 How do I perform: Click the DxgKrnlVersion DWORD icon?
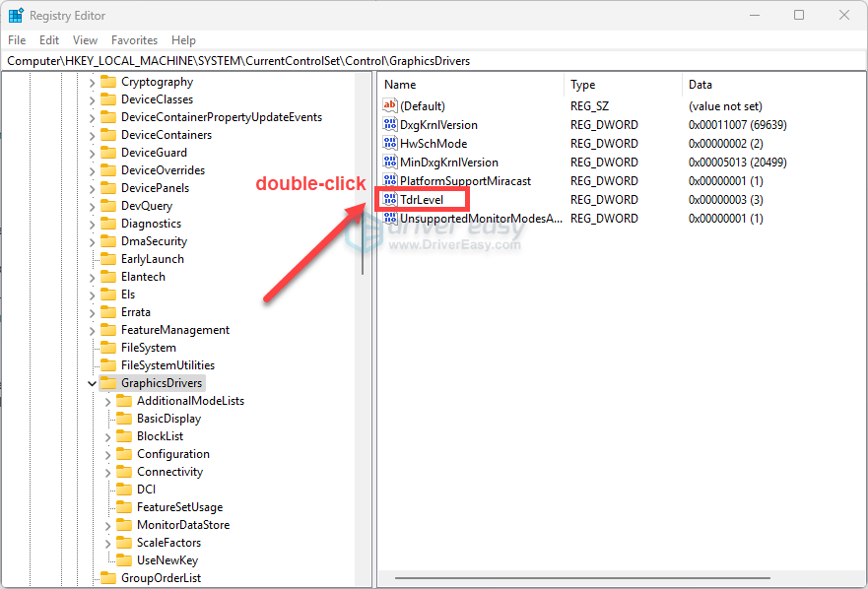(x=389, y=125)
